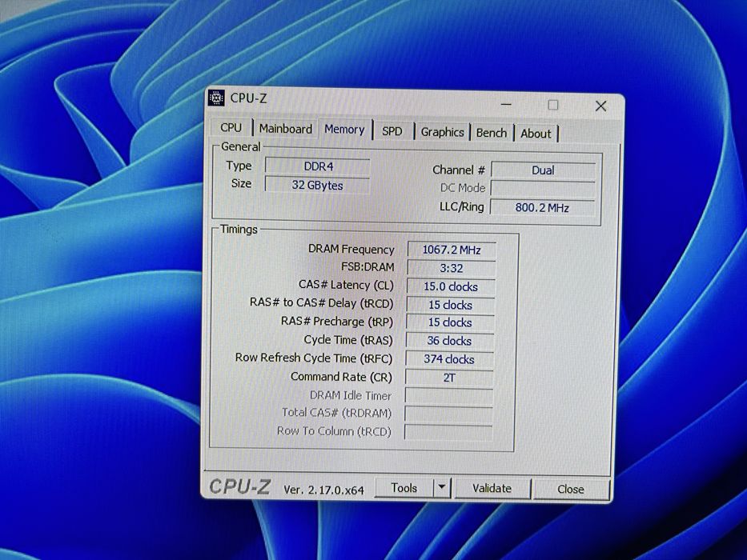747x560 pixels.
Task: Click the CAS# Latency (CL) label
Action: 346,285
